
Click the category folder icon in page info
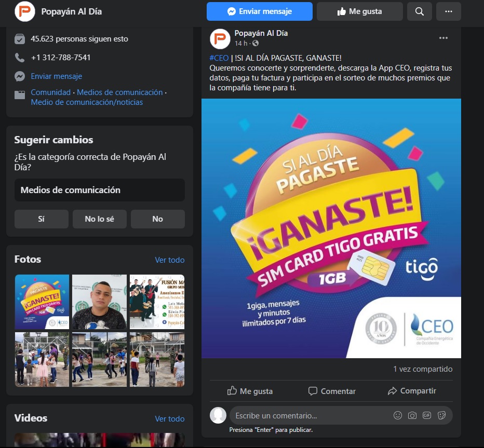[x=20, y=94]
